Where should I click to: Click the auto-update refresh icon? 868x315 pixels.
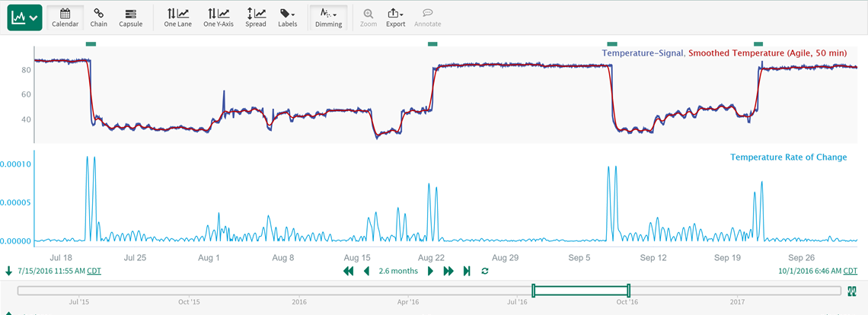click(485, 271)
